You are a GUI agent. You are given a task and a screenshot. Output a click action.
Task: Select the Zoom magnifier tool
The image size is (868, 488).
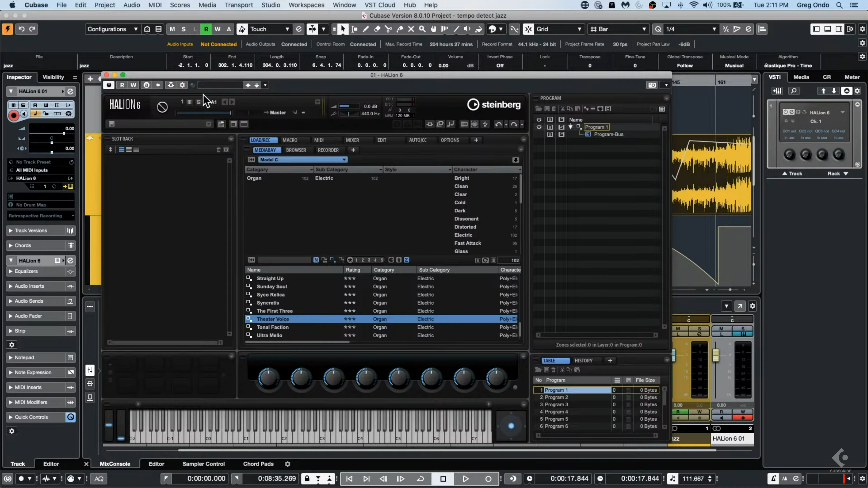[x=422, y=29]
